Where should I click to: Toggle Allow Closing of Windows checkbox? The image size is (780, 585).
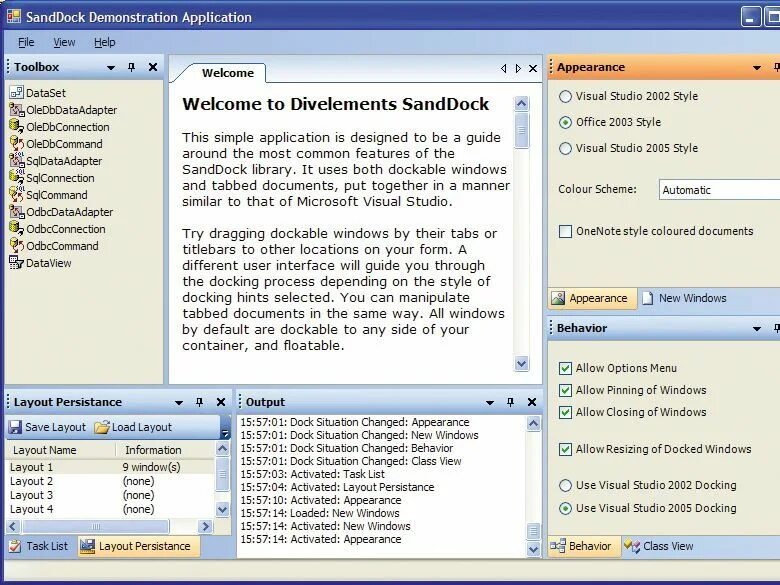coord(565,412)
